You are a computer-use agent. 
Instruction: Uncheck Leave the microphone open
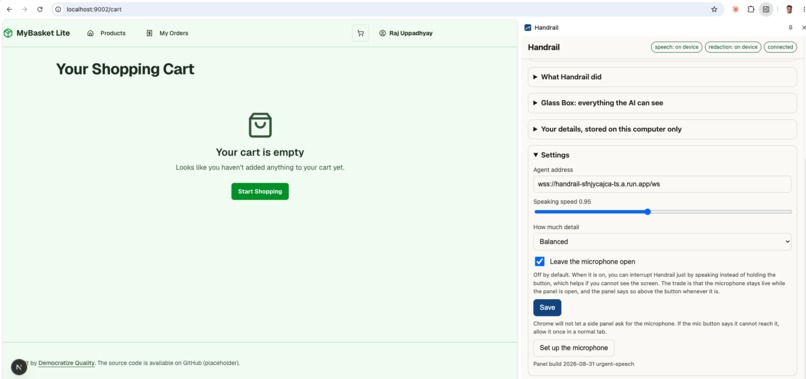pyautogui.click(x=540, y=261)
